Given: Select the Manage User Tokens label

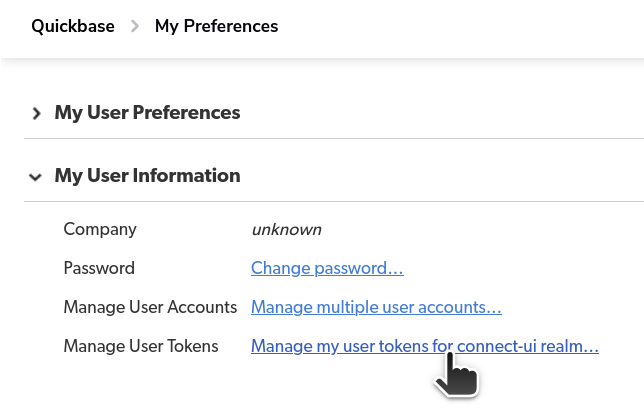Looking at the screenshot, I should [141, 346].
